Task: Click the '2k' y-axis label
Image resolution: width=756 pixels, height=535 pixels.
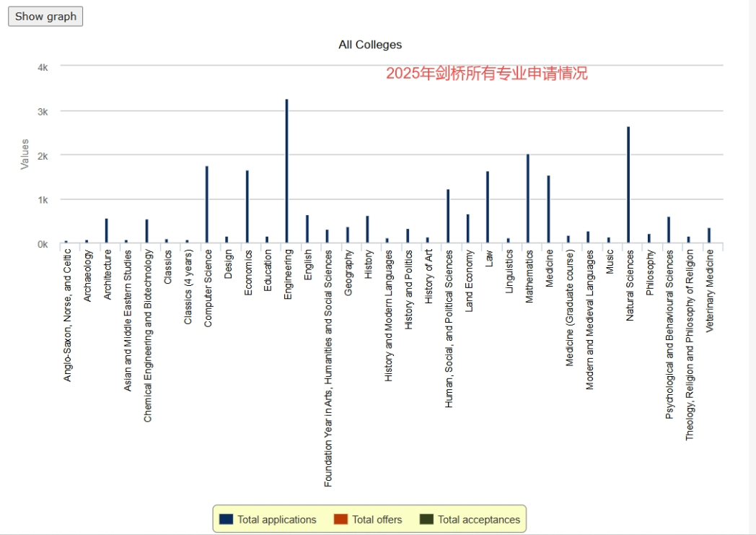Action: [43, 156]
